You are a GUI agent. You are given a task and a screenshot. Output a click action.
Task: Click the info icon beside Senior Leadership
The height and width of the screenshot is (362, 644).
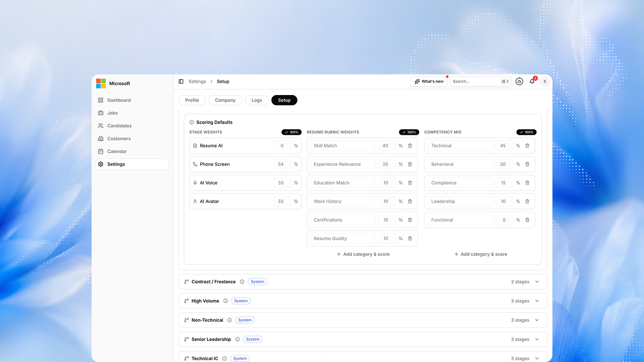[237, 339]
